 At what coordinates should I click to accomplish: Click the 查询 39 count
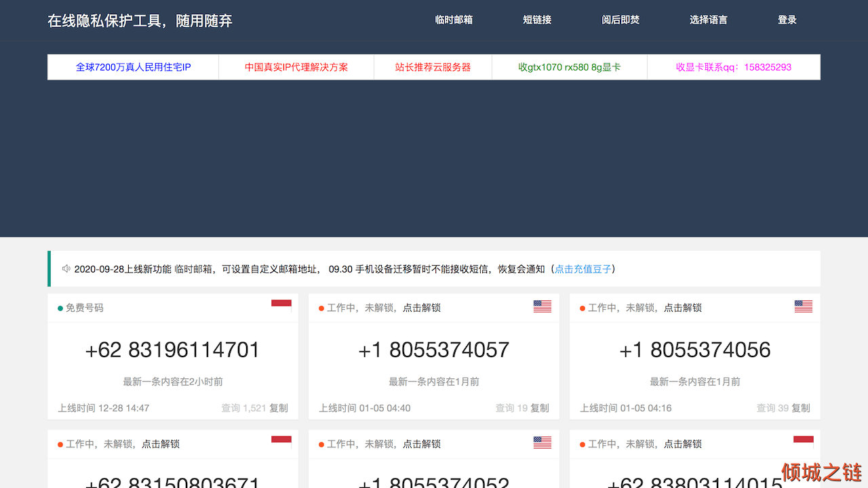coord(772,408)
